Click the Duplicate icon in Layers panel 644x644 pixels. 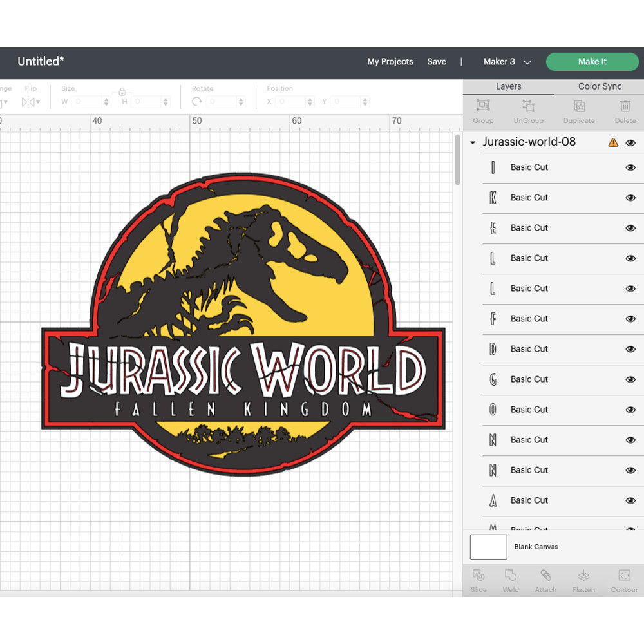pos(578,111)
